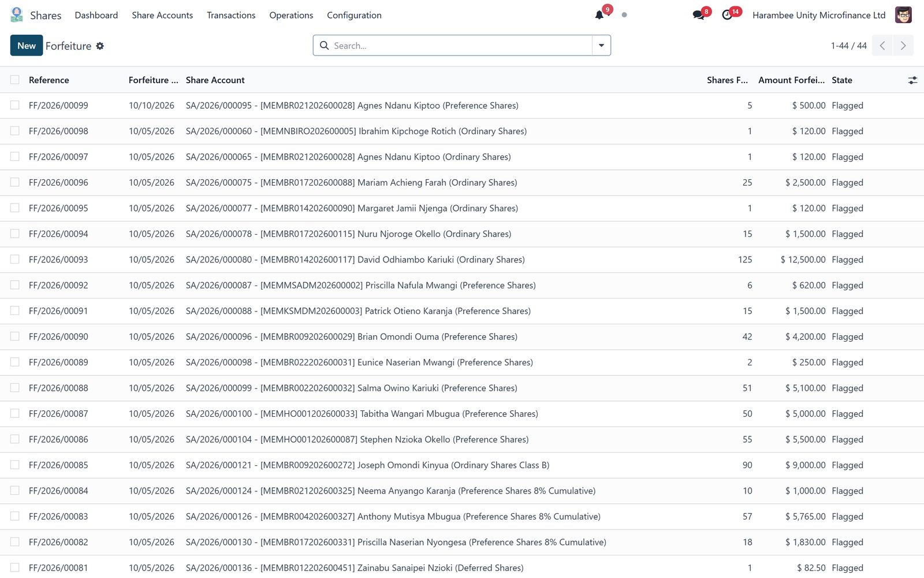
Task: Check the FF/2026/00089 row checkbox
Action: [15, 362]
